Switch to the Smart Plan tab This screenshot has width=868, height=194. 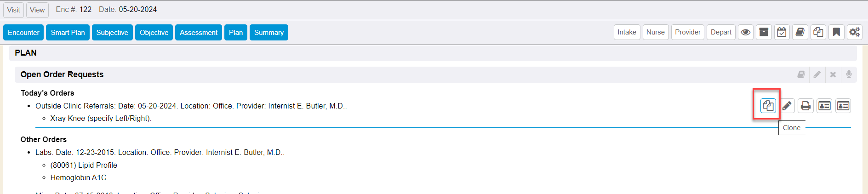pos(68,33)
